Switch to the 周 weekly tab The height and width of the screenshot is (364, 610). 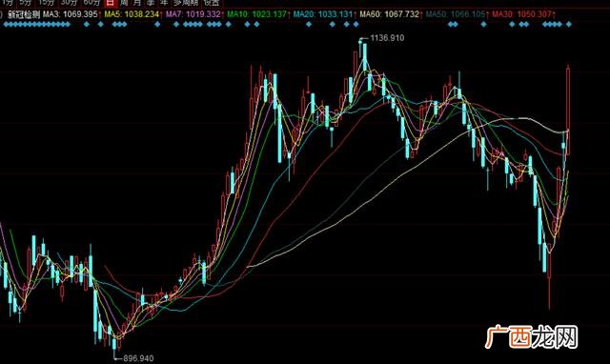click(124, 2)
